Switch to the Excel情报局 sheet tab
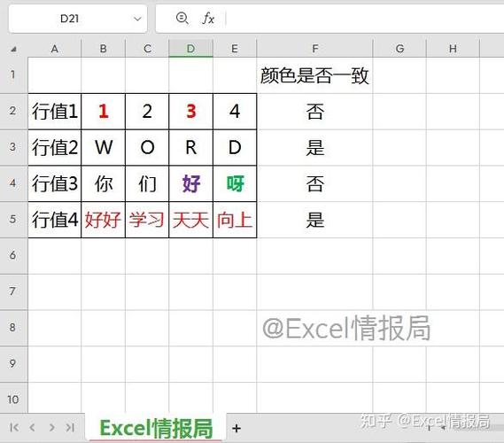Screen dimensions: 504x443 pyautogui.click(x=156, y=428)
